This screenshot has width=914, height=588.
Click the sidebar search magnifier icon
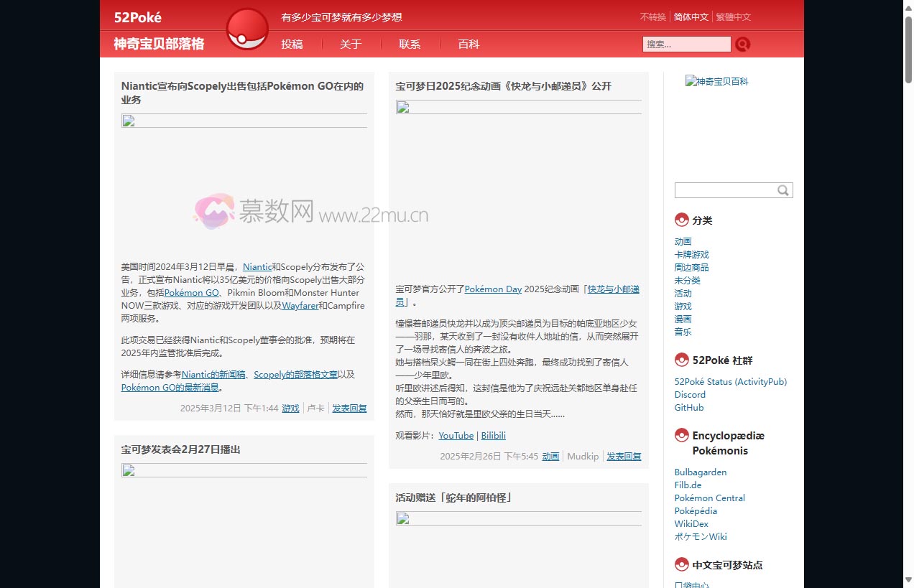783,190
